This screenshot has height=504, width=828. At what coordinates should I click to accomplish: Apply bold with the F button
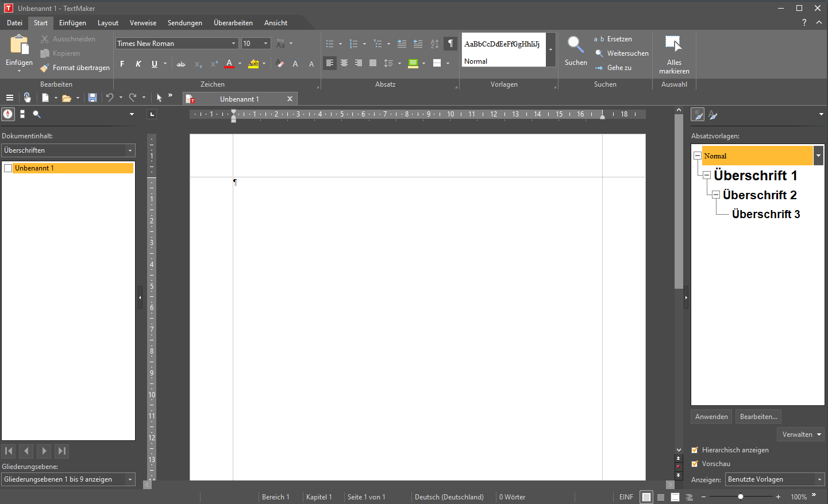click(x=122, y=64)
